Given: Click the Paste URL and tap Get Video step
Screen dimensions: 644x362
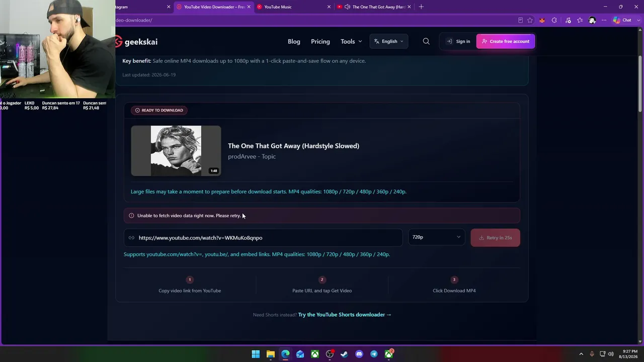Looking at the screenshot, I should pos(322,291).
